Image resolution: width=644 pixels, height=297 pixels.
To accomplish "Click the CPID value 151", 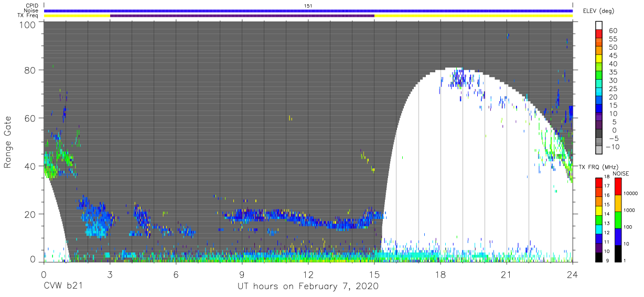I will (308, 5).
